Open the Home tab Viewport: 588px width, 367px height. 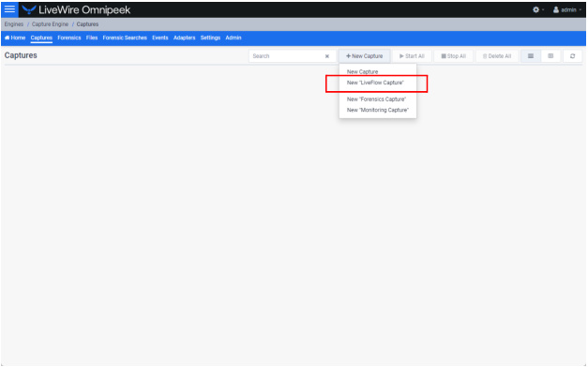(15, 38)
